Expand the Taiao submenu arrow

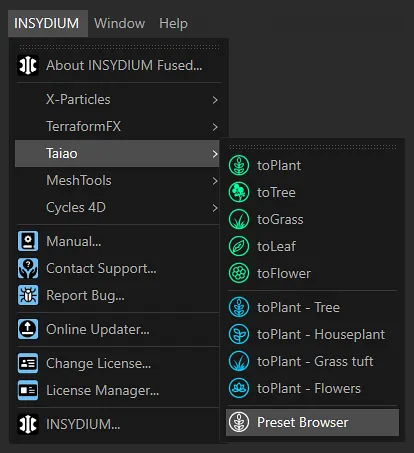(215, 154)
